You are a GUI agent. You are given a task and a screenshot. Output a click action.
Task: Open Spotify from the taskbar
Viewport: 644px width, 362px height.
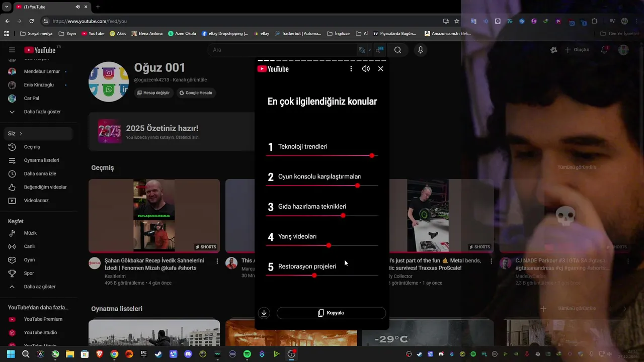[x=247, y=354]
